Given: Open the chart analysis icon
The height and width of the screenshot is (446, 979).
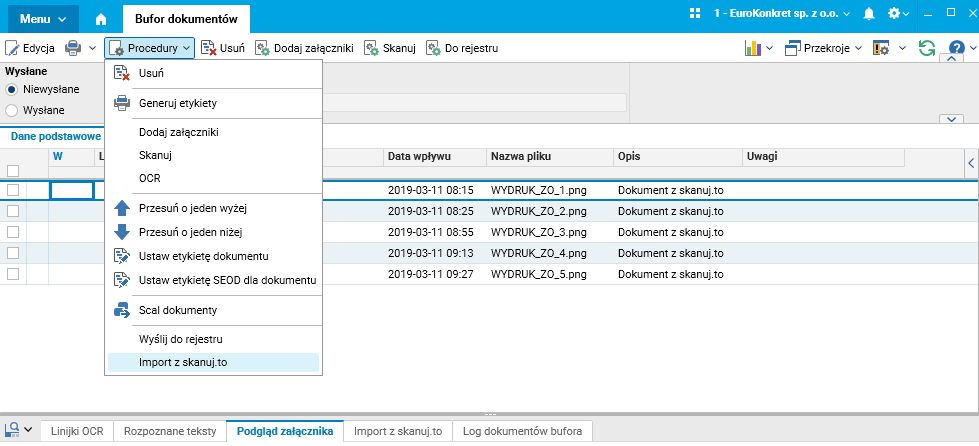Looking at the screenshot, I should tap(754, 48).
